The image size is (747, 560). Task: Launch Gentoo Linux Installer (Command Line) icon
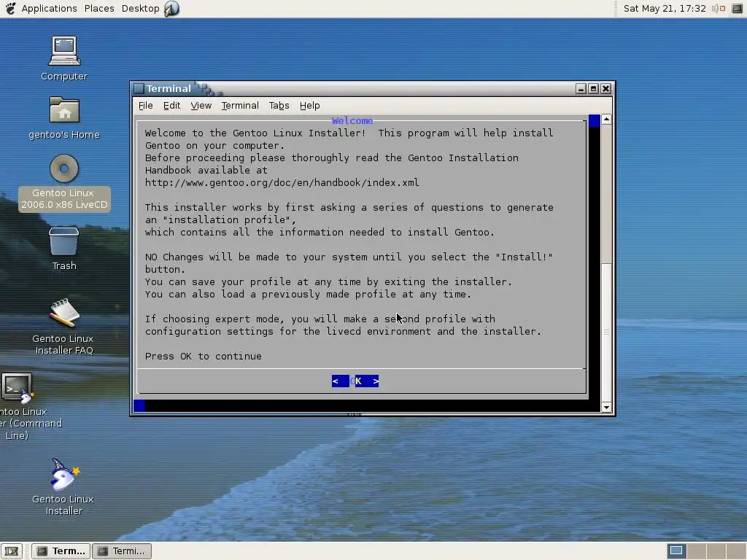[x=18, y=387]
